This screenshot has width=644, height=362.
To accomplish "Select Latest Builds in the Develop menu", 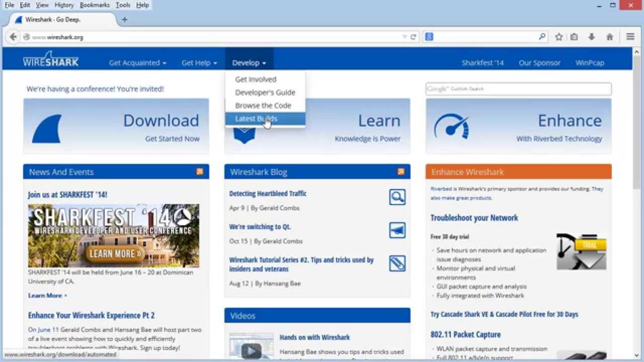I will click(x=265, y=119).
